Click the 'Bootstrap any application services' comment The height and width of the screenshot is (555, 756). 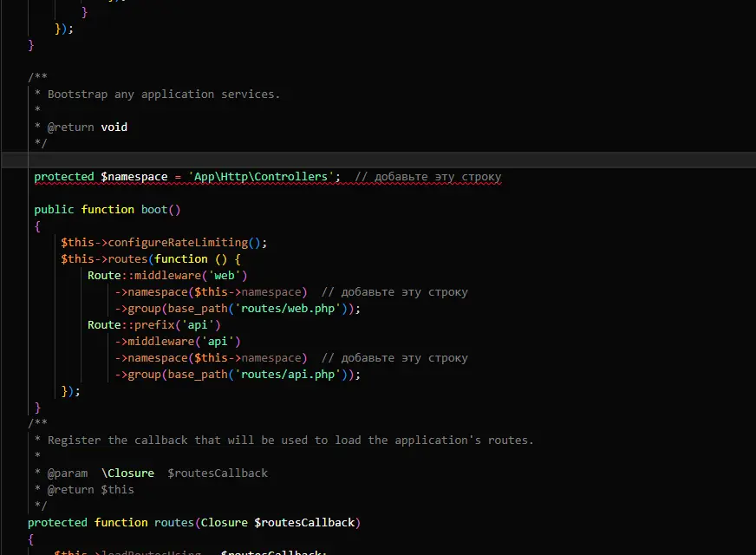(x=164, y=95)
